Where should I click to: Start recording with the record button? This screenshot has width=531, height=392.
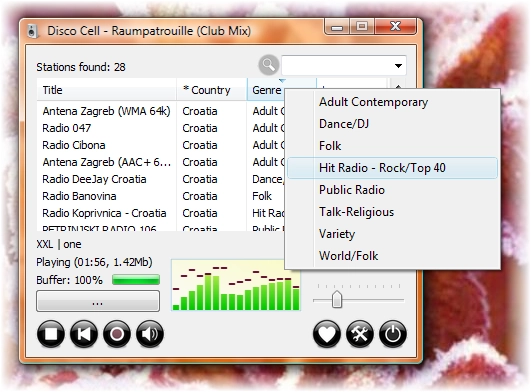coord(117,334)
